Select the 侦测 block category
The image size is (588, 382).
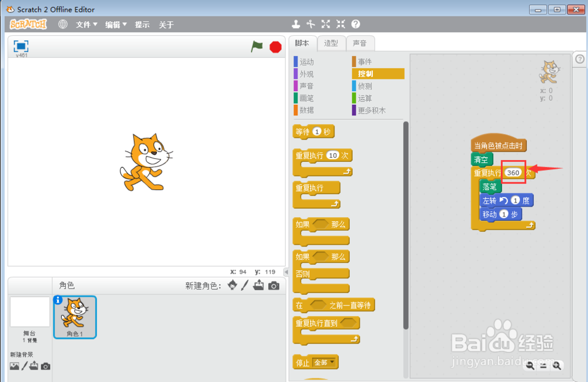[365, 86]
